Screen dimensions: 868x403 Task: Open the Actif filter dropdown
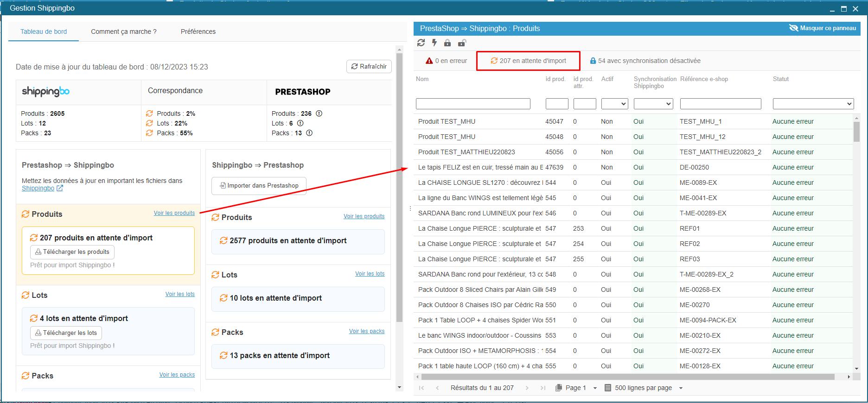tap(615, 104)
